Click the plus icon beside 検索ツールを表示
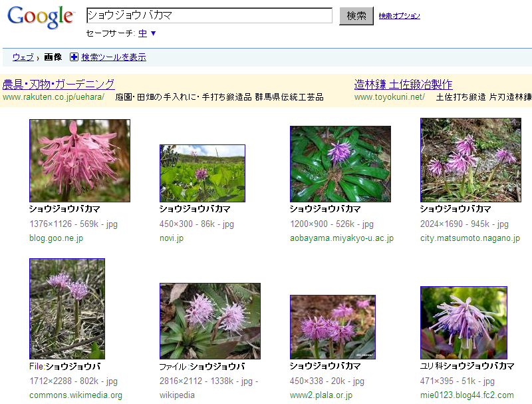 pos(74,57)
